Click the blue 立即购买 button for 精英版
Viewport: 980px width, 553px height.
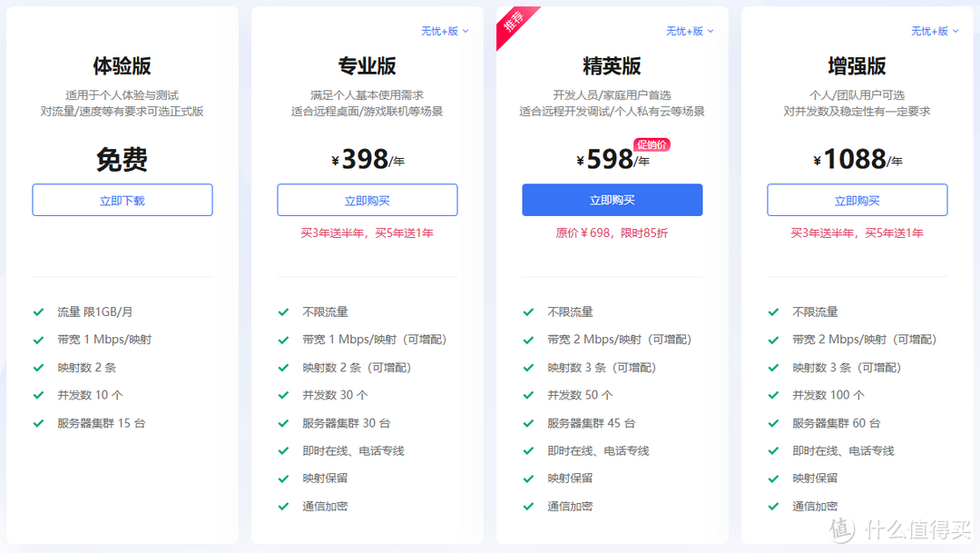click(612, 200)
